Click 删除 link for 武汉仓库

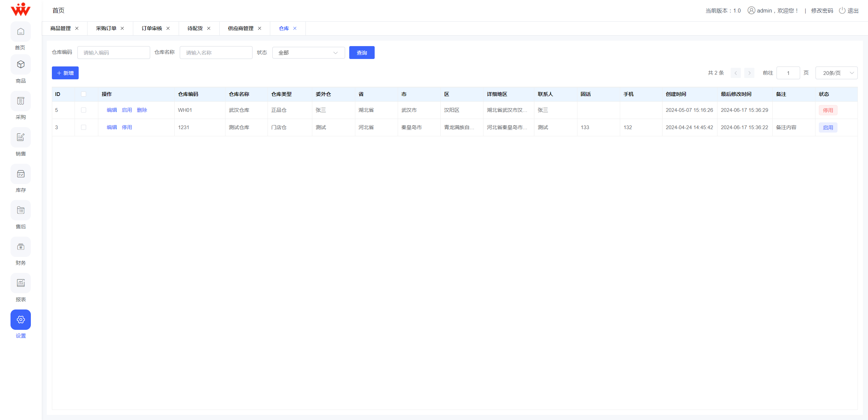[142, 110]
